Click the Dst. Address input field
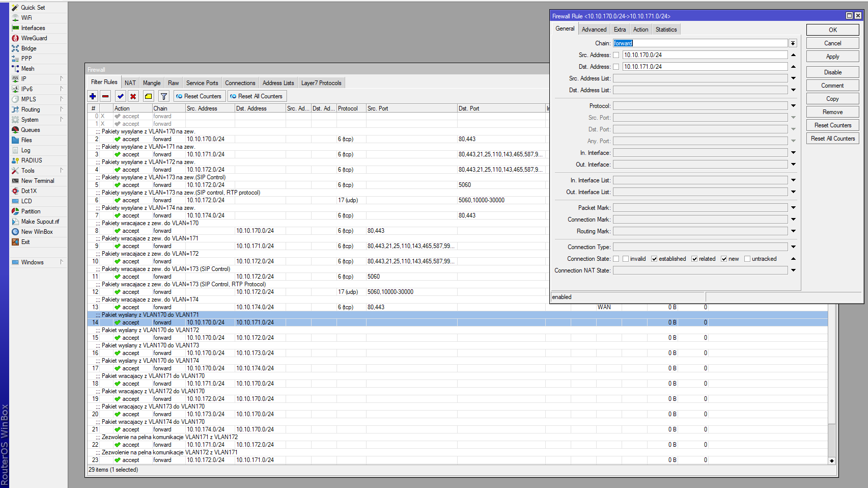Screen dimensions: 868x488 point(705,67)
